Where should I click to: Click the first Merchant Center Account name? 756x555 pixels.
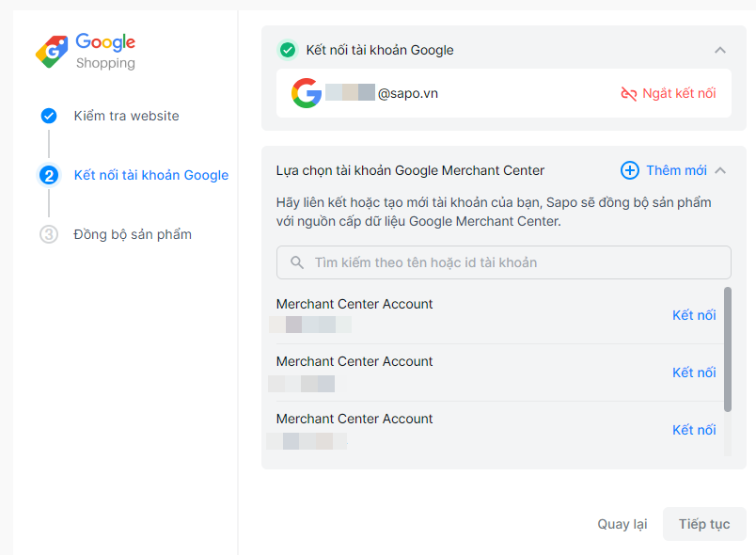coord(354,304)
